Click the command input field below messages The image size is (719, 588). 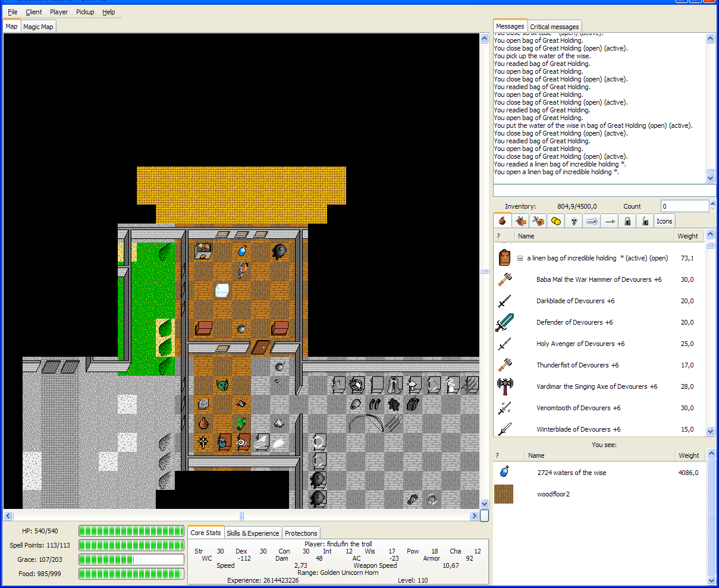tap(604, 190)
